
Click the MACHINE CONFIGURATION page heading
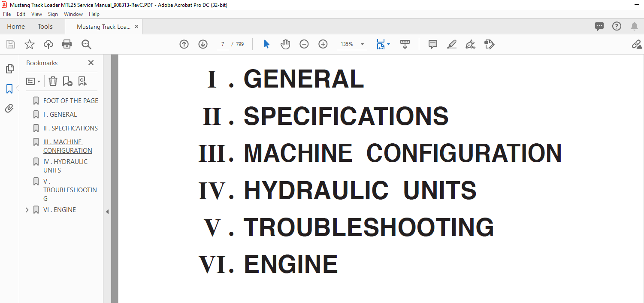[403, 153]
